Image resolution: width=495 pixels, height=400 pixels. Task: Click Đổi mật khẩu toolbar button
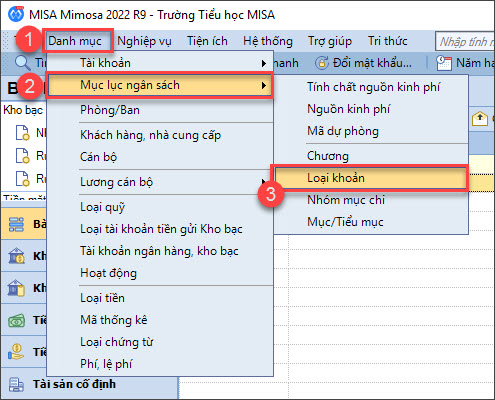point(364,63)
